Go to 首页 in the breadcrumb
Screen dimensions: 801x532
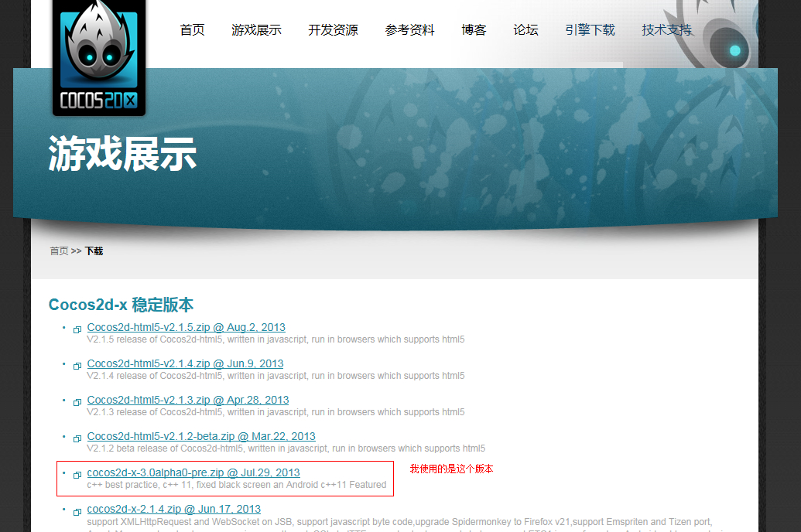coord(59,251)
